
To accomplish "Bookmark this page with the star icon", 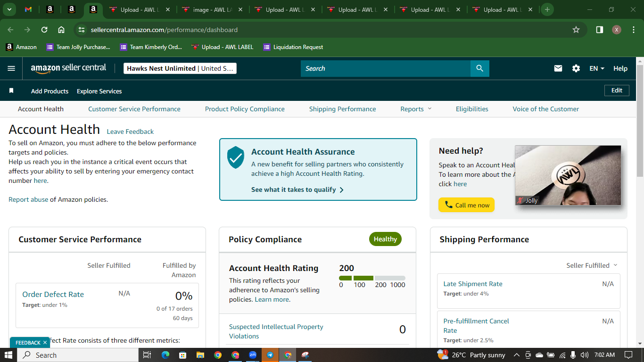I will tap(576, 30).
